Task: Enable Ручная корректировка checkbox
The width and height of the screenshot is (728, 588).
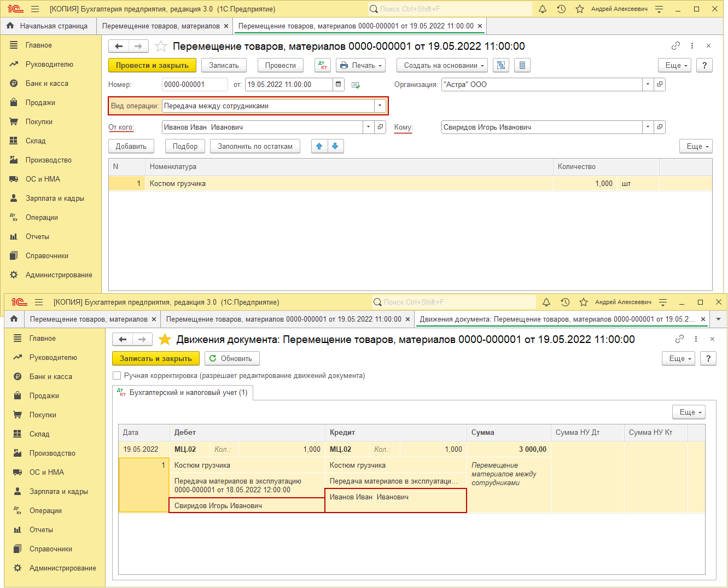Action: (x=117, y=376)
